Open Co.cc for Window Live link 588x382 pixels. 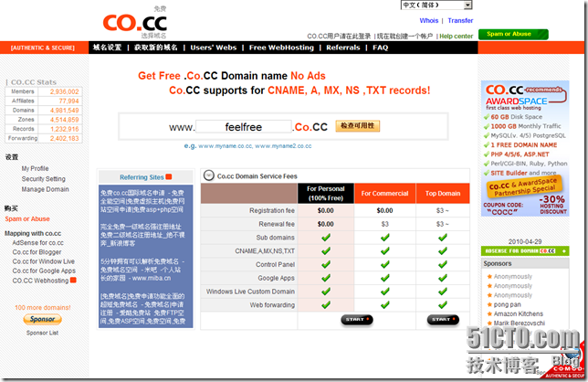[44, 261]
